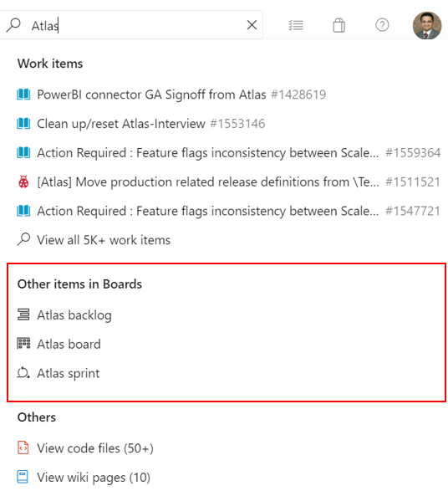The height and width of the screenshot is (491, 448).
Task: Open feature flags work item #1547721
Action: 228,211
